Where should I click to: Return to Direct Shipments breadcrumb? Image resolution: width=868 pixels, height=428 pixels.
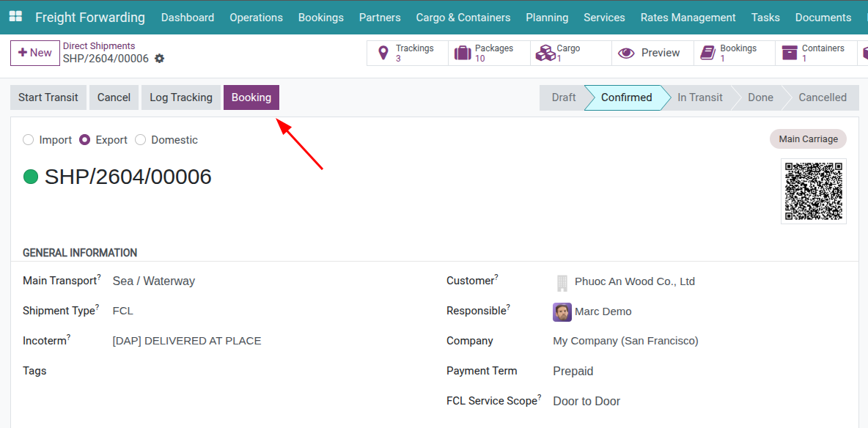(x=99, y=45)
